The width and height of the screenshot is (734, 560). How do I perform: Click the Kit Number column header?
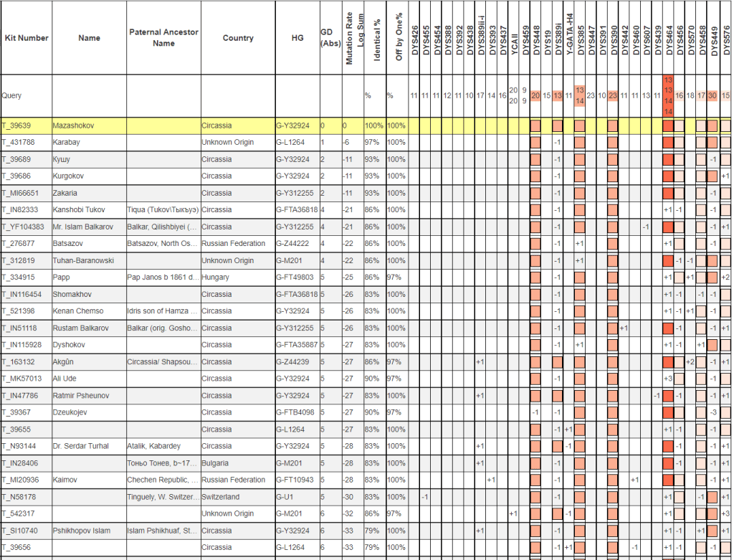[25, 38]
